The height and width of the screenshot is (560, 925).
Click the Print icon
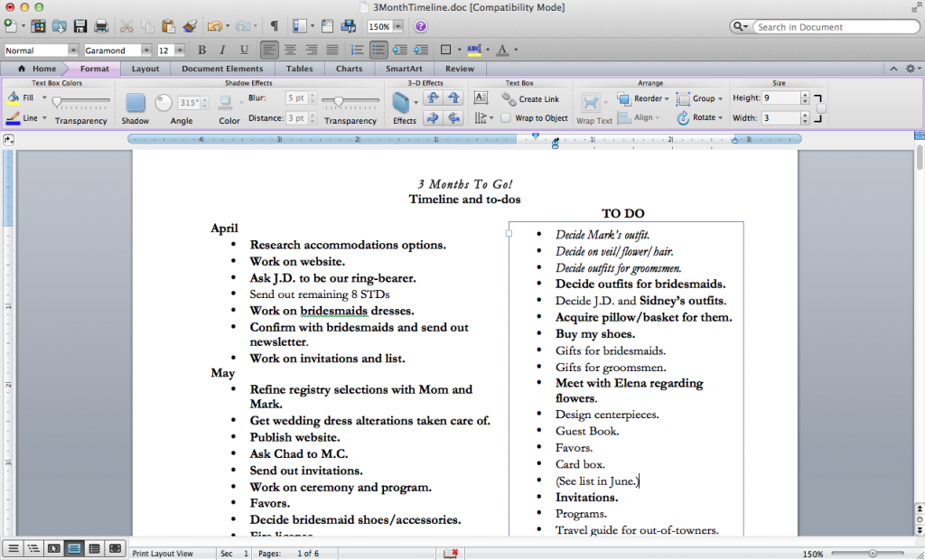[101, 26]
